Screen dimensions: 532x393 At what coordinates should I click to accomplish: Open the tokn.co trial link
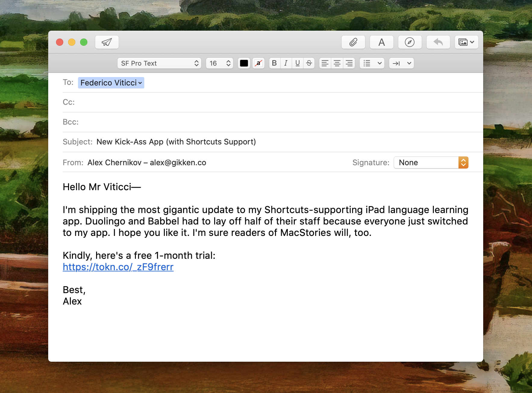point(118,267)
